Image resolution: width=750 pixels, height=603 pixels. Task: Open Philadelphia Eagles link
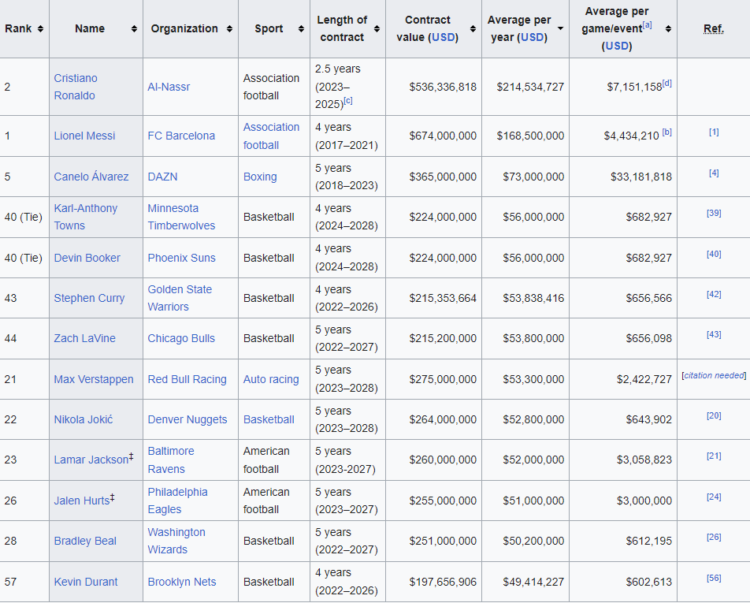(x=177, y=501)
